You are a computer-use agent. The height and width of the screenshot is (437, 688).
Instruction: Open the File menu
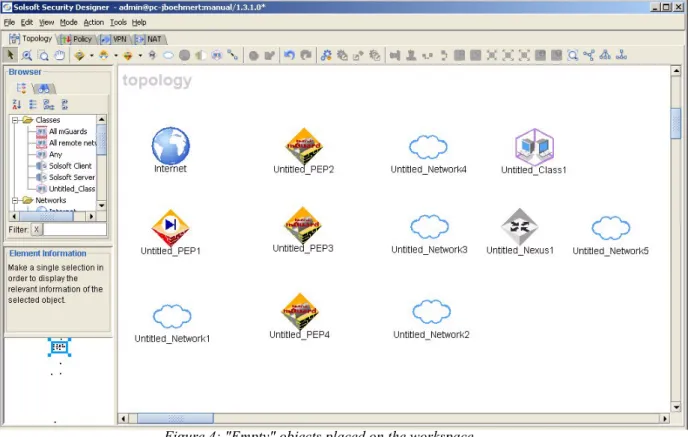point(9,22)
